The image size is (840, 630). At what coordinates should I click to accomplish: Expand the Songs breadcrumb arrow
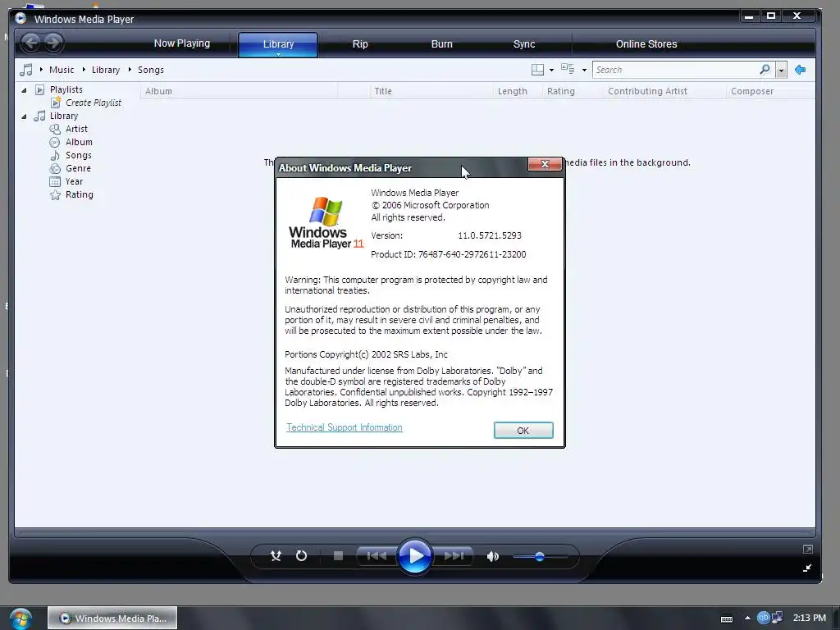click(x=130, y=70)
